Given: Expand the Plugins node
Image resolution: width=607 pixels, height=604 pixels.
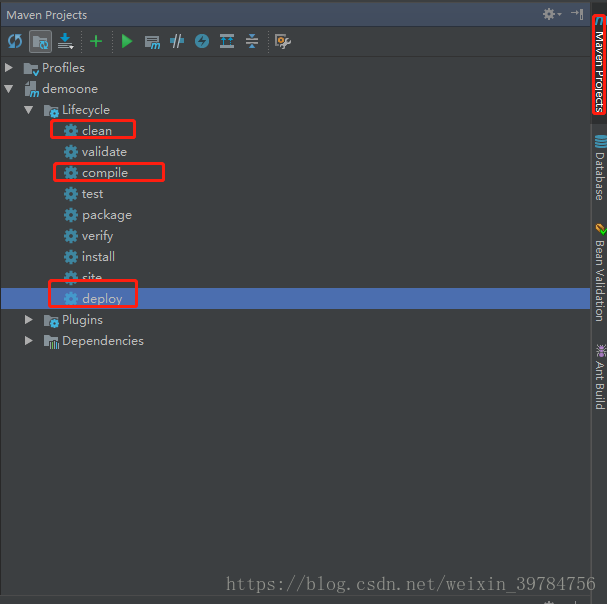Looking at the screenshot, I should tap(29, 319).
